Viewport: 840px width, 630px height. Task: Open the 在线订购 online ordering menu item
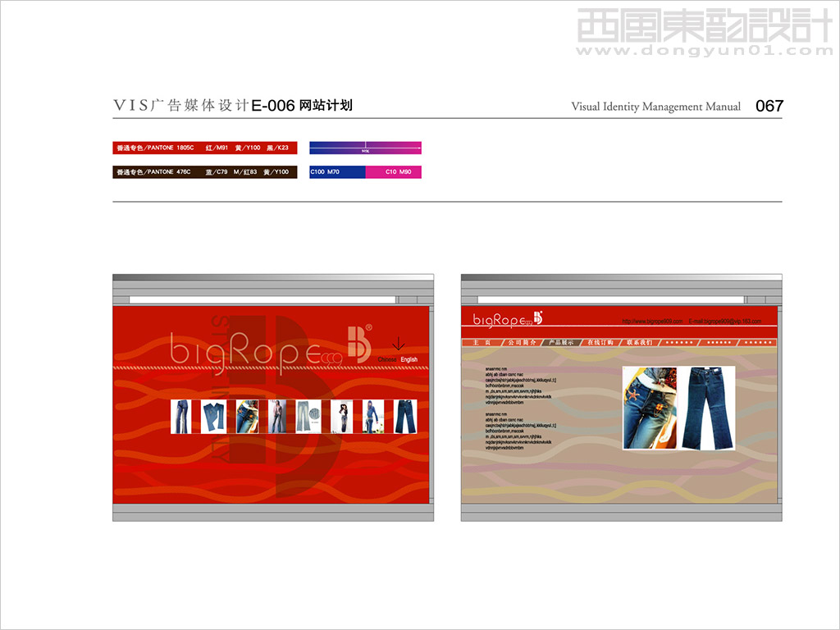pyautogui.click(x=600, y=342)
